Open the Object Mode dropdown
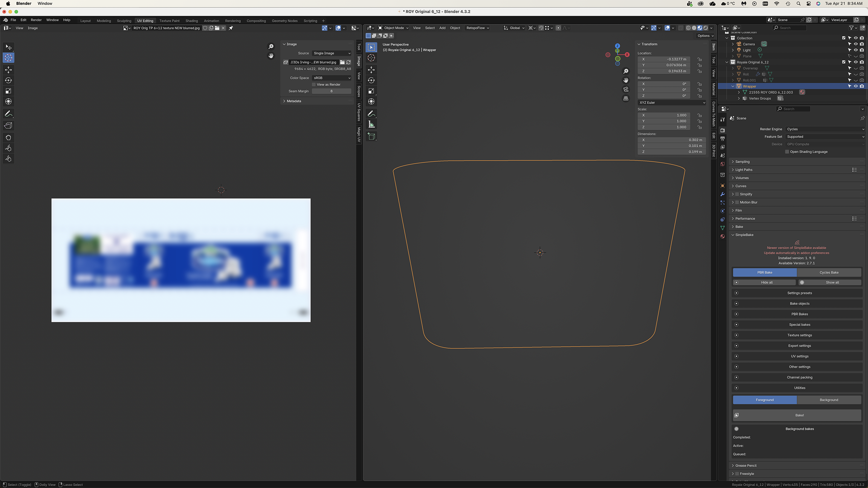Screen dimensions: 868x488 point(393,28)
